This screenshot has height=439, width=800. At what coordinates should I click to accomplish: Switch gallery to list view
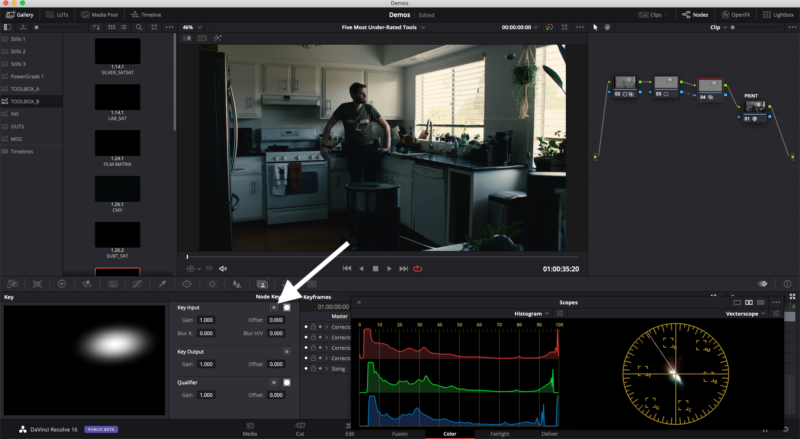point(123,27)
